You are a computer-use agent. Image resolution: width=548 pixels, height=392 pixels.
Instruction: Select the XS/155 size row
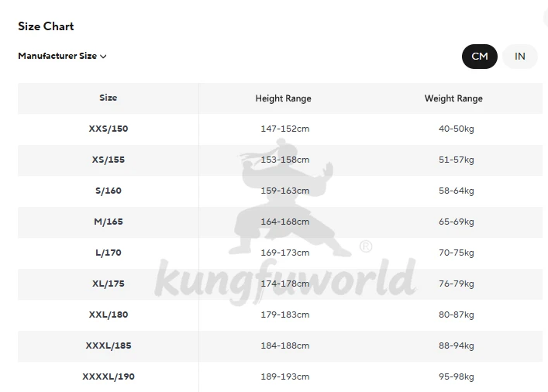pyautogui.click(x=280, y=160)
